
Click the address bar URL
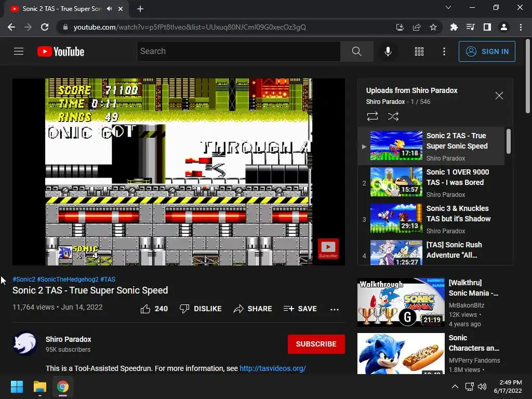coord(190,27)
